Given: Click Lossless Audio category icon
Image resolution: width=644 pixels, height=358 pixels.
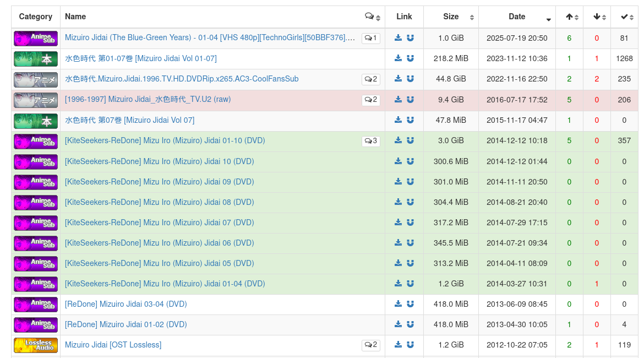Looking at the screenshot, I should 36,345.
